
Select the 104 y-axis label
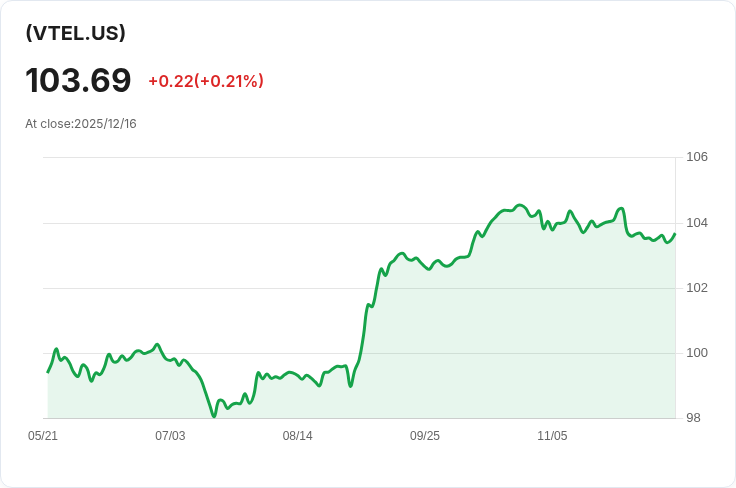pos(697,222)
